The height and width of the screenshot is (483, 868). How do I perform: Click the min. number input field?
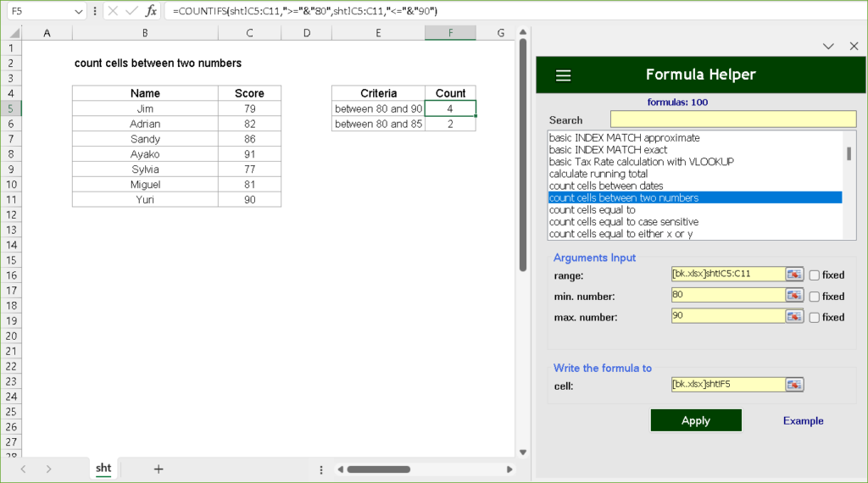(x=728, y=295)
